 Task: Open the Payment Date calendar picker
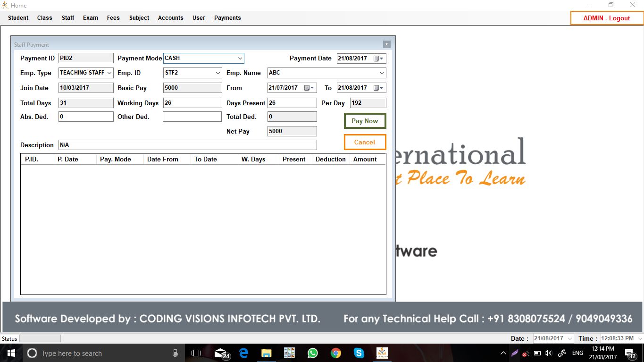378,59
